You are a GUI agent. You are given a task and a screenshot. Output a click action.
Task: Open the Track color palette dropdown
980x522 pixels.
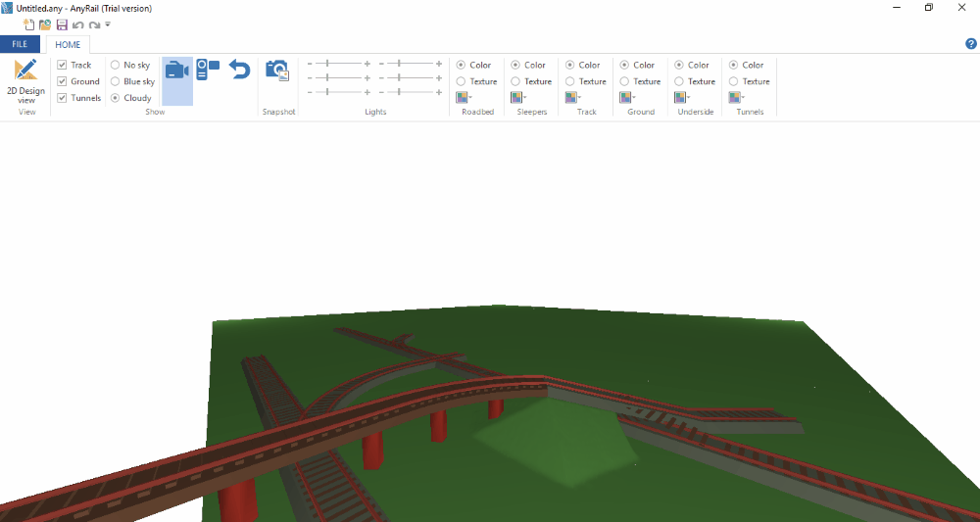coord(572,97)
